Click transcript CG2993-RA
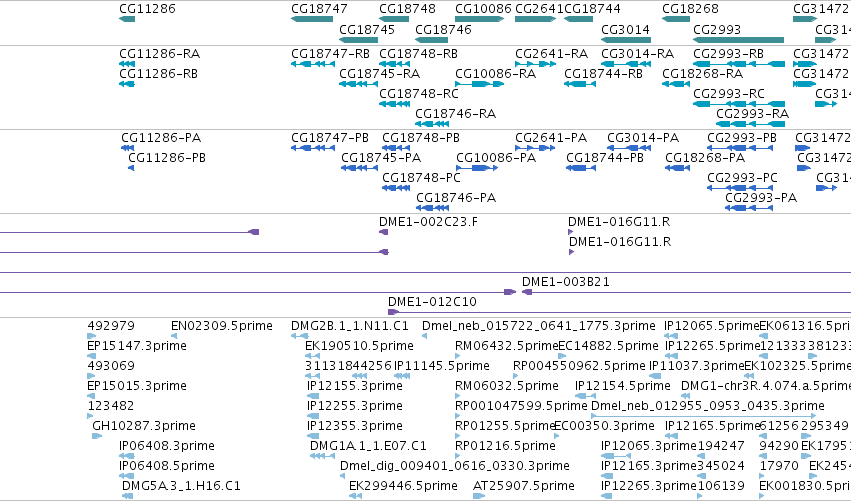 click(753, 114)
